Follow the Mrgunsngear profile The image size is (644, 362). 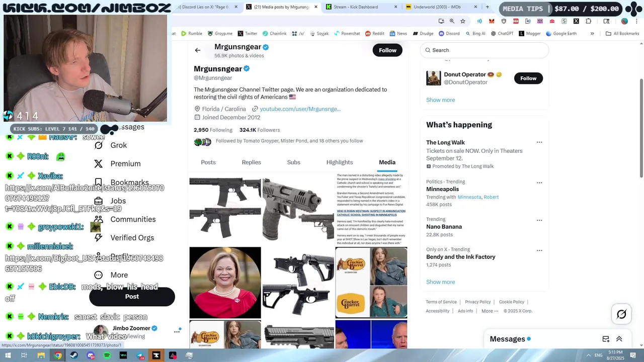(387, 50)
